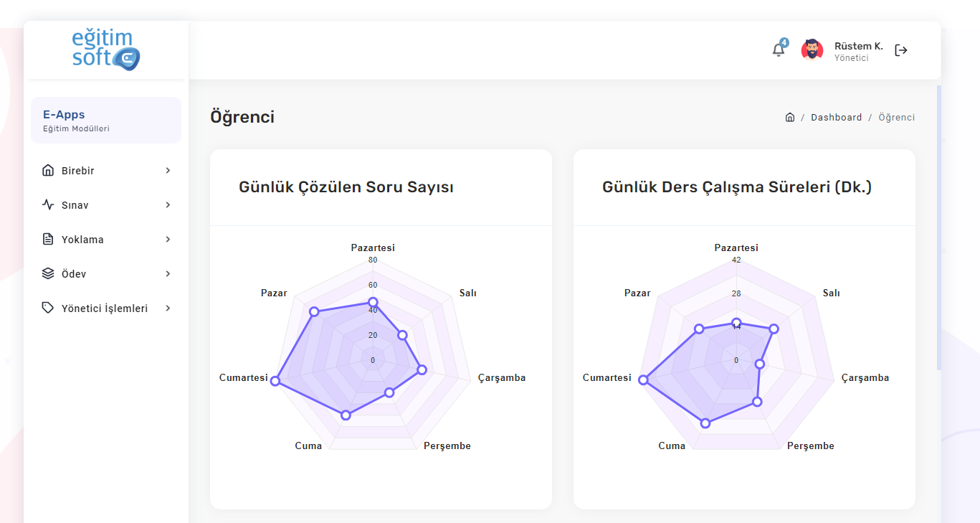Expand the Birebir chevron arrow
The image size is (980, 523).
tap(168, 171)
